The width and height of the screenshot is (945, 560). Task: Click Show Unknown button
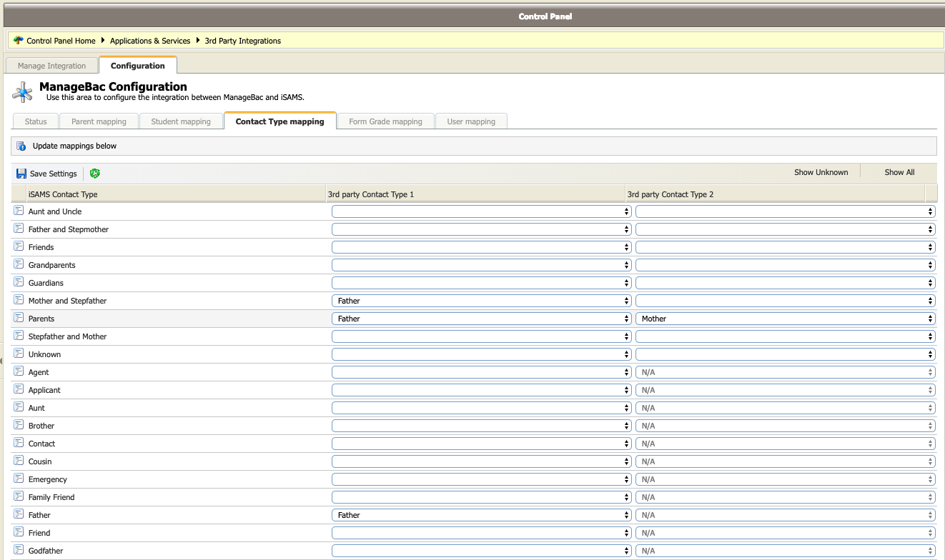821,172
